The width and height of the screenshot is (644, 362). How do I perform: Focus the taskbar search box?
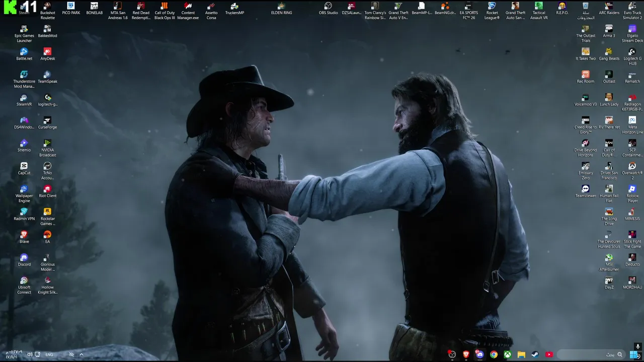(591, 354)
